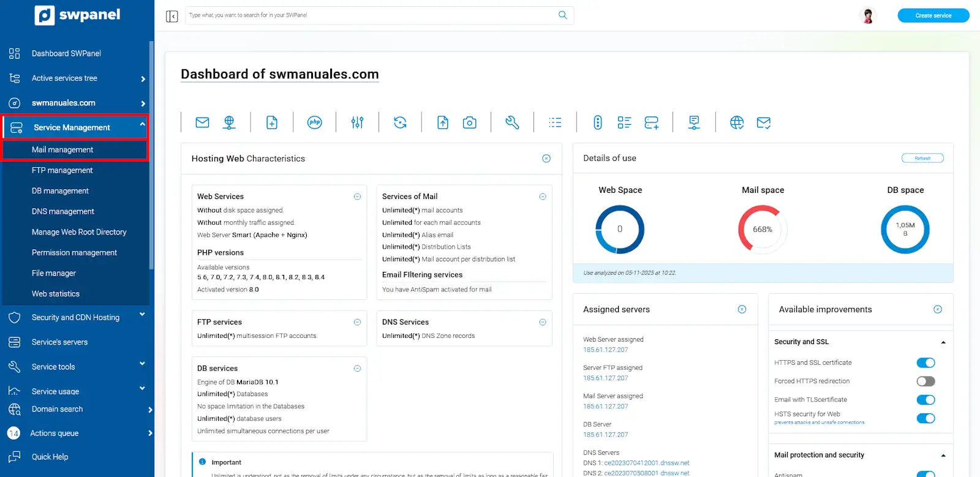Click the Mail space 668% gauge
Image resolution: width=980 pixels, height=477 pixels.
click(763, 229)
